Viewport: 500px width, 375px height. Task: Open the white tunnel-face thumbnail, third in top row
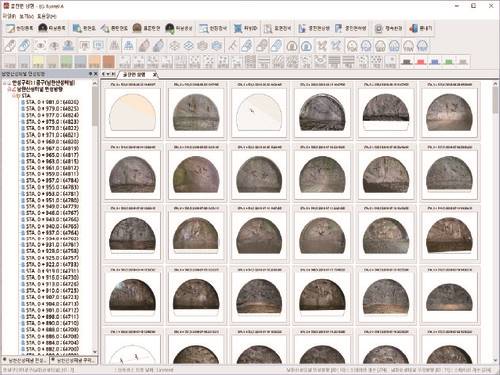259,110
